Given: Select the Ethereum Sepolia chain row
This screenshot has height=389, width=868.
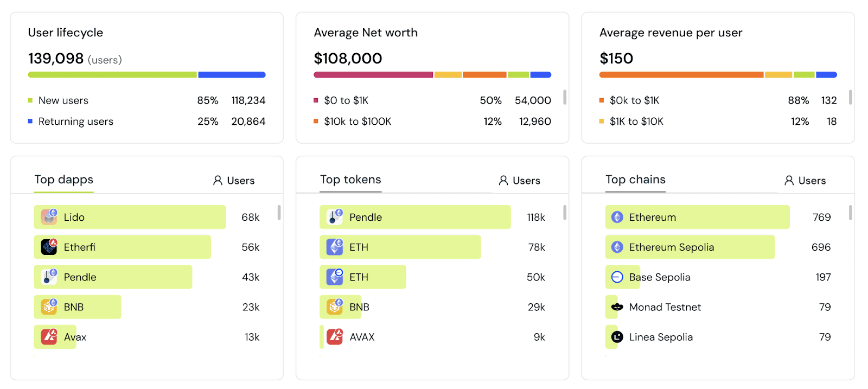Looking at the screenshot, I should point(718,247).
